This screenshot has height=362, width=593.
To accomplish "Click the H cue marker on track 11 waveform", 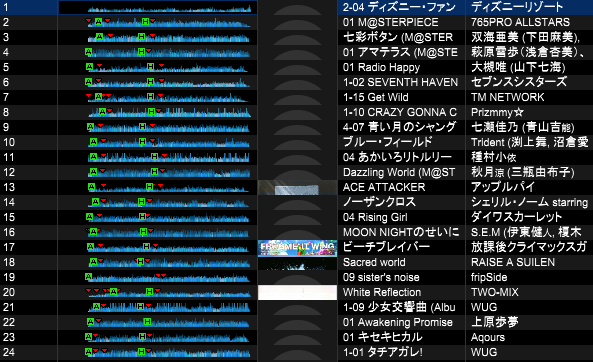I will (x=154, y=156).
